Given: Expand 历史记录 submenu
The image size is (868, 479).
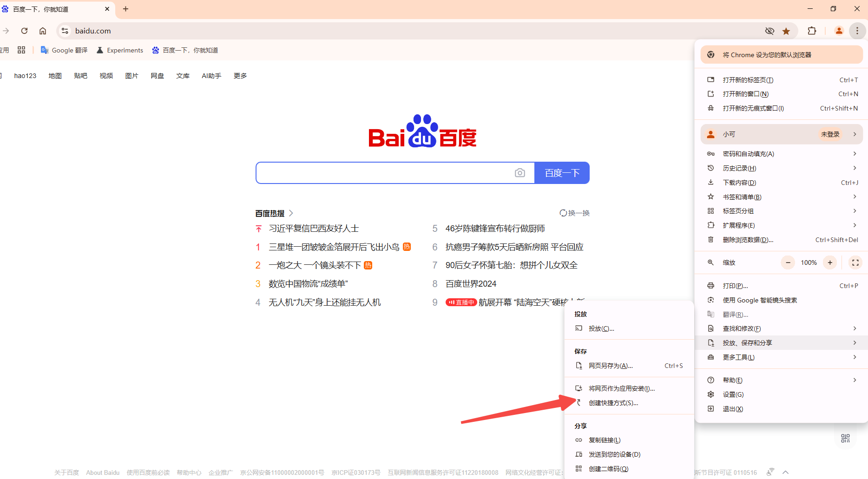Looking at the screenshot, I should 782,168.
